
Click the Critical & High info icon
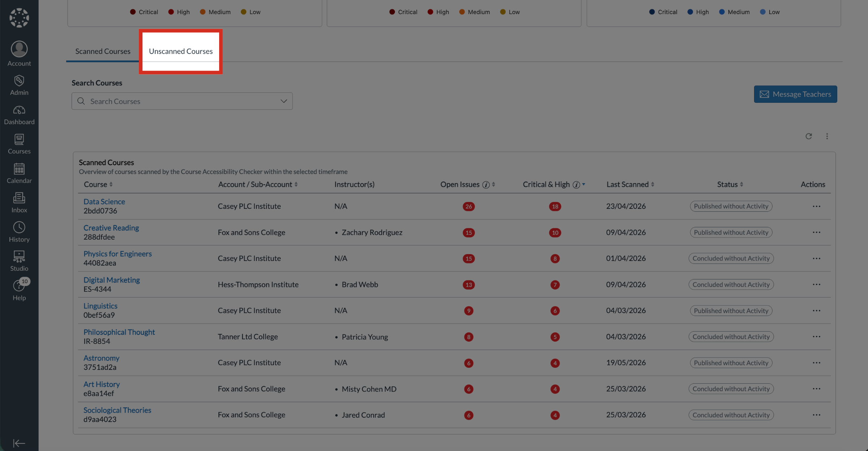point(576,185)
